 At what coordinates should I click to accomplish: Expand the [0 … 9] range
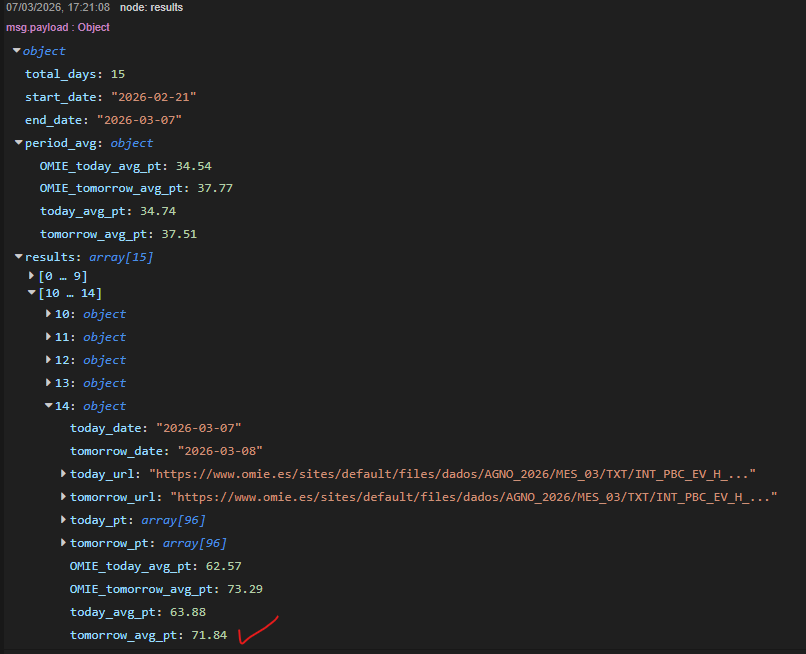coord(32,275)
